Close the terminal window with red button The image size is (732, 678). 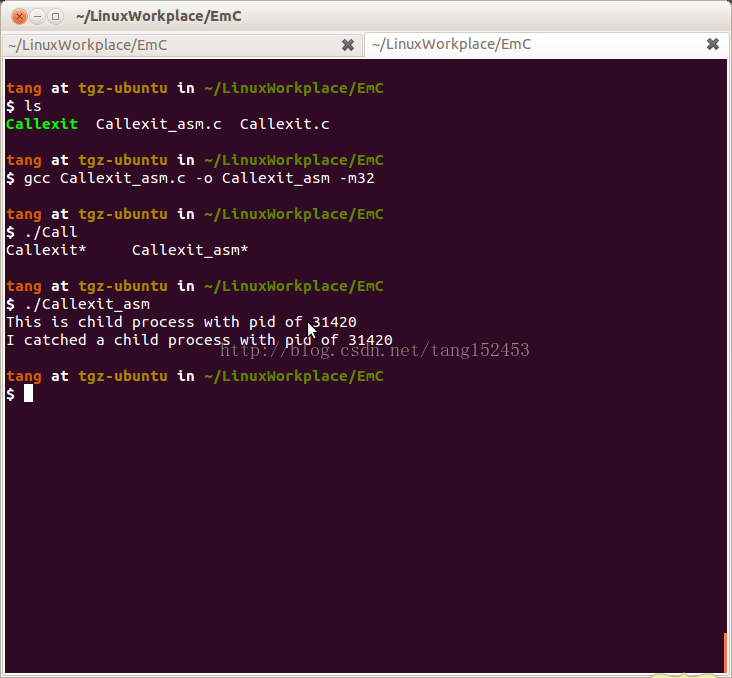[17, 16]
